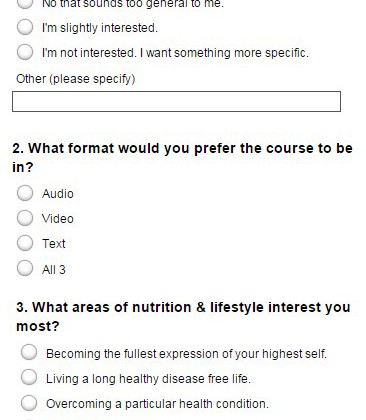Choose the Video format radio button
This screenshot has height=420, width=366.
coord(25,218)
